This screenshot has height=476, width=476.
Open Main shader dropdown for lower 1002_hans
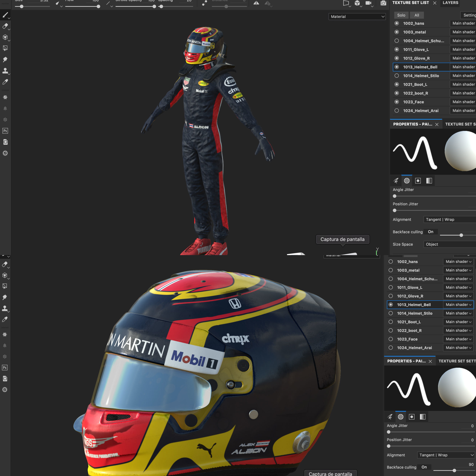coord(458,262)
